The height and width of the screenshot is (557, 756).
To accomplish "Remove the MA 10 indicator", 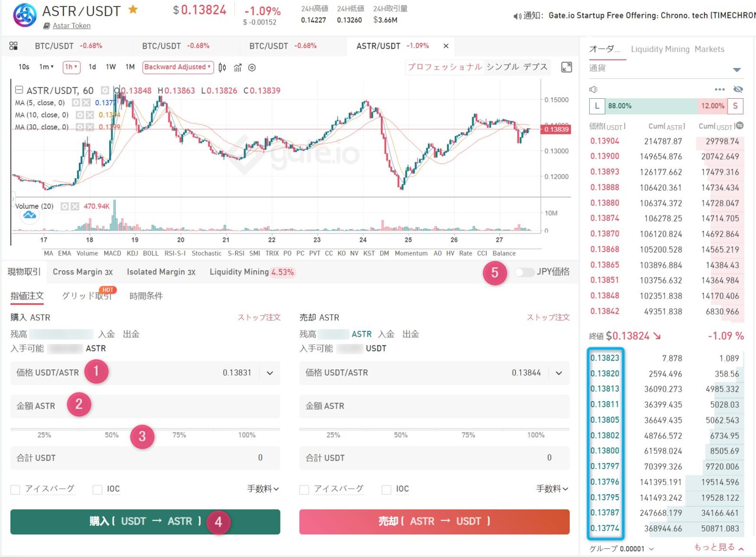I will (x=90, y=115).
